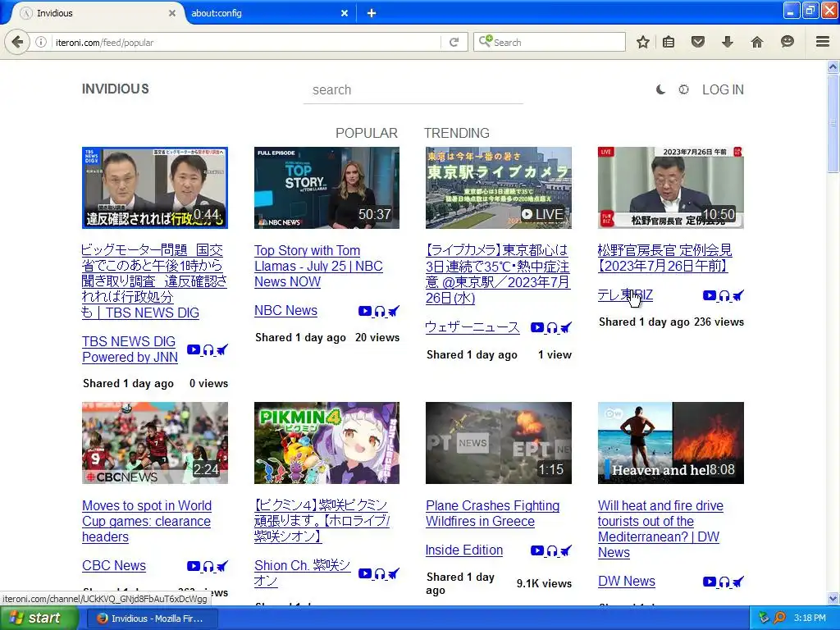Click the scrollbar down arrow
This screenshot has height=630, width=840.
(833, 598)
